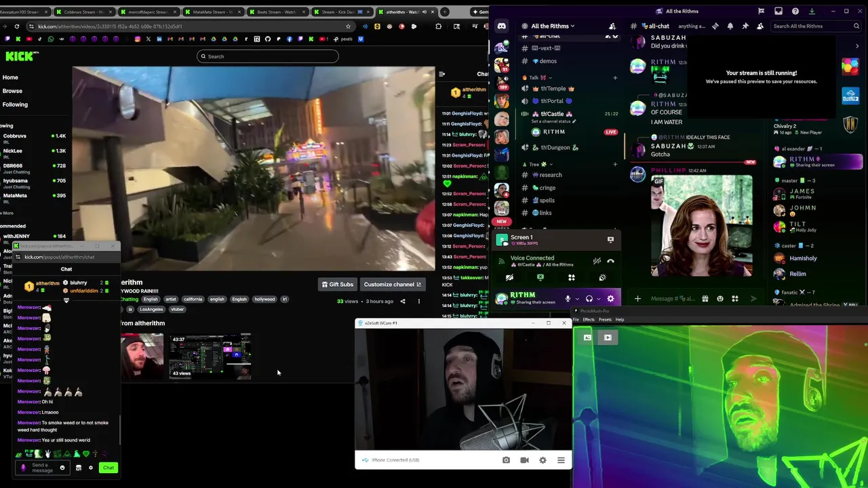Screen dimensions: 868x488
Task: Click invite people icon beside server name
Action: (x=612, y=26)
